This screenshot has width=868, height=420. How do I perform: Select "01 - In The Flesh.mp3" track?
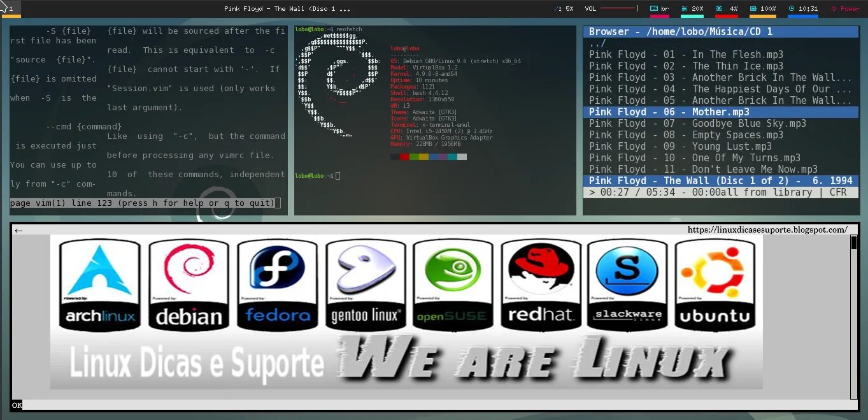[721, 55]
